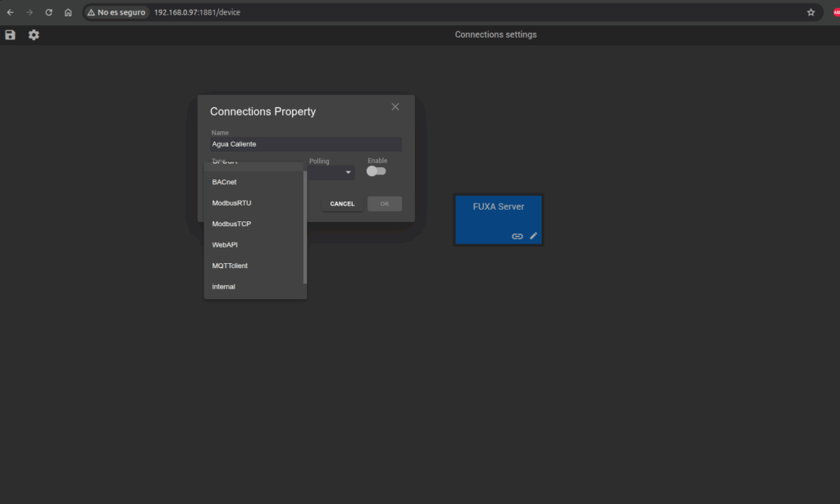Click the save project icon
The image size is (840, 504).
click(11, 35)
